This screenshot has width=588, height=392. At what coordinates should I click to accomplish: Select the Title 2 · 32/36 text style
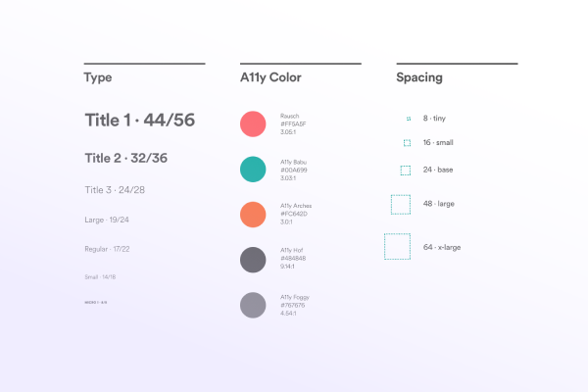coord(125,158)
